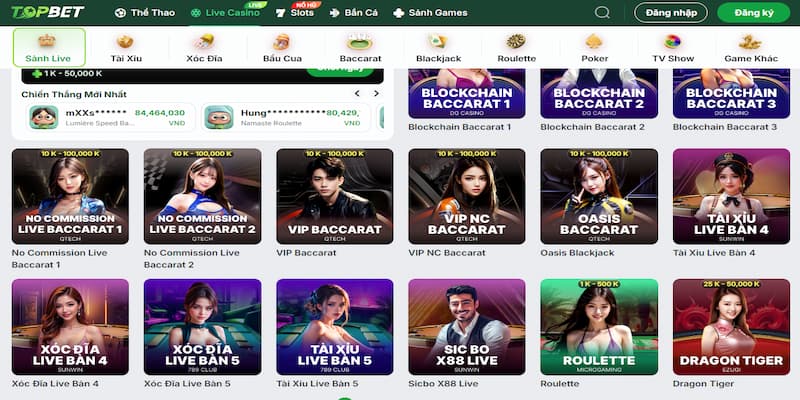The height and width of the screenshot is (400, 800).
Task: Choose the Baccarat category icon
Action: 360,42
